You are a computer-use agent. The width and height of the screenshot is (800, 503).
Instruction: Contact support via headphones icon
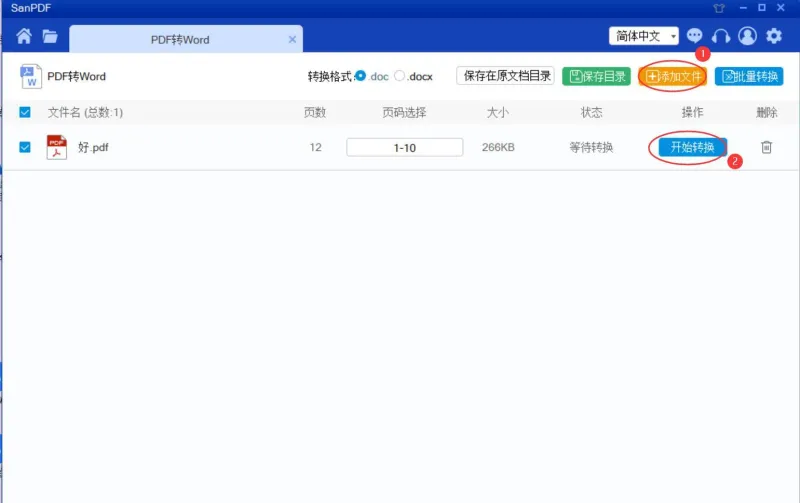tap(721, 36)
